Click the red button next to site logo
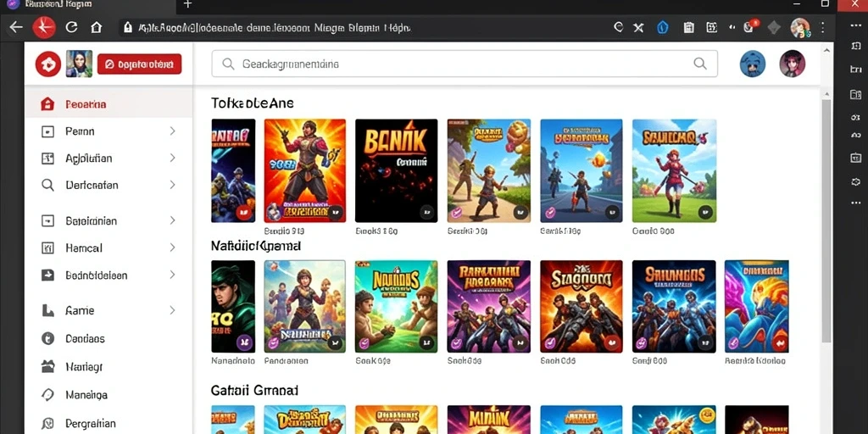 139,64
